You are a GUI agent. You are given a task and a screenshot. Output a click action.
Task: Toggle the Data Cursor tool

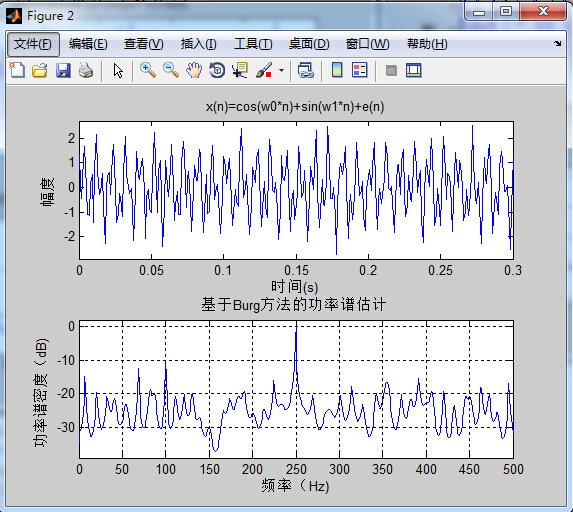(240, 70)
